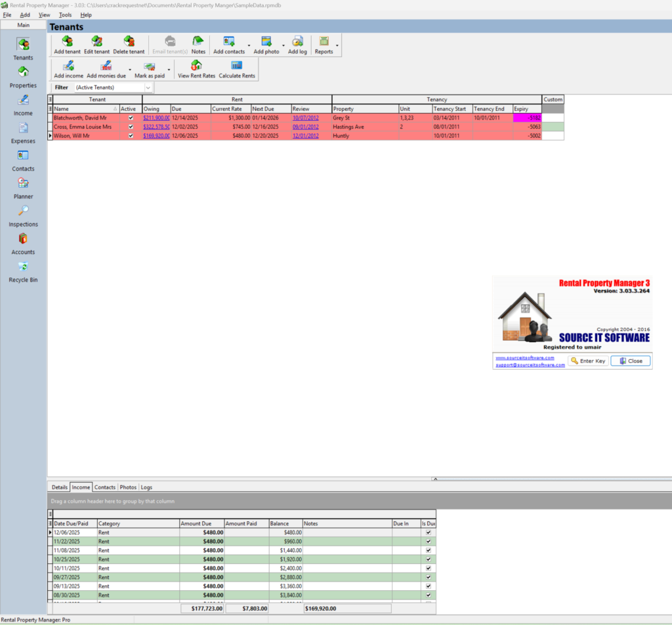Viewport: 672px width, 625px height.
Task: Open the Help menu
Action: pyautogui.click(x=86, y=14)
